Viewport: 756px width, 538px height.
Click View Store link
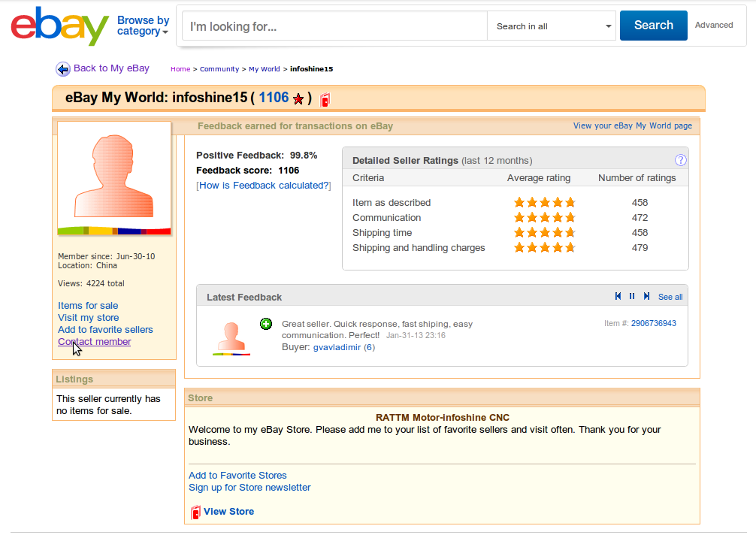[x=228, y=512]
